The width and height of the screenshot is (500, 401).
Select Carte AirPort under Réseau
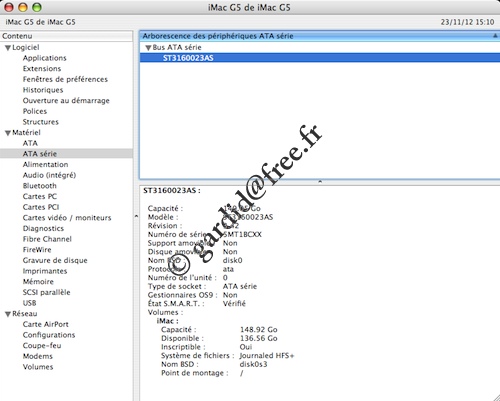click(x=46, y=324)
